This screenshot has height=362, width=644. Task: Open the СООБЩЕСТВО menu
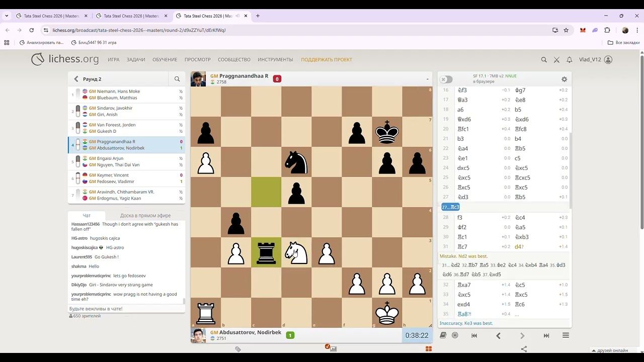click(234, 59)
